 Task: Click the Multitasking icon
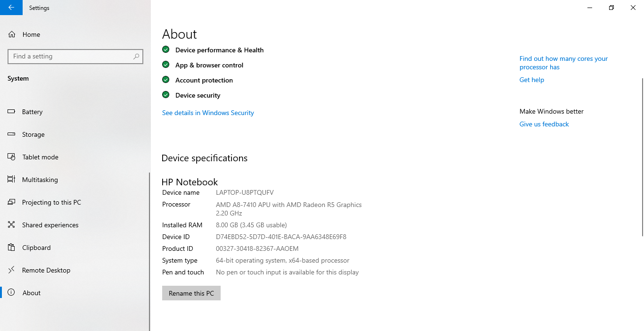point(12,180)
